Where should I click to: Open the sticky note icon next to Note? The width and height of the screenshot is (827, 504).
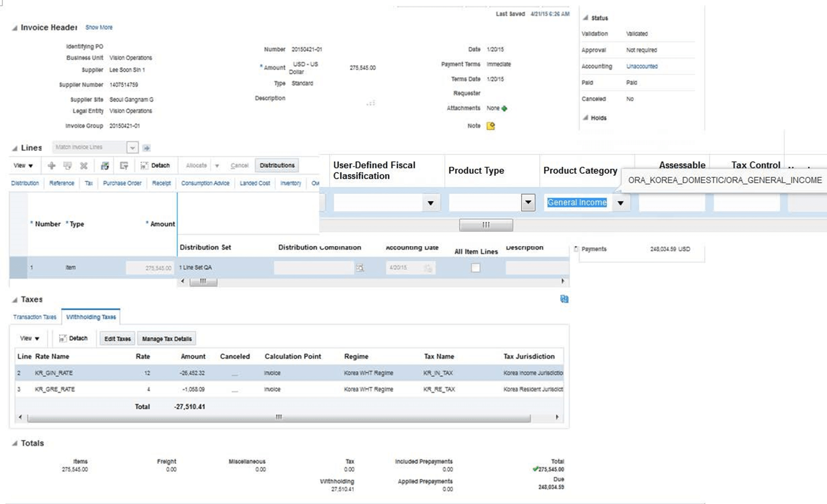pos(490,126)
